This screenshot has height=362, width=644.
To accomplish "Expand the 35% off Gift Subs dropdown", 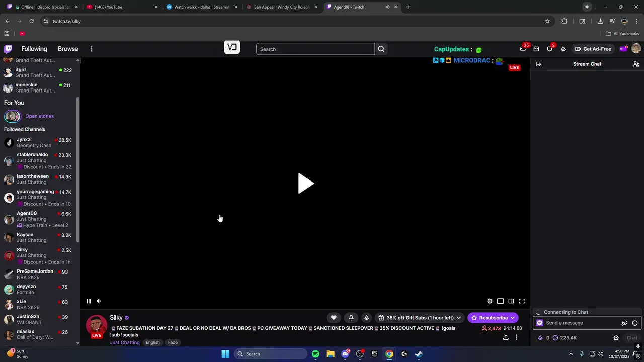I will click(459, 318).
